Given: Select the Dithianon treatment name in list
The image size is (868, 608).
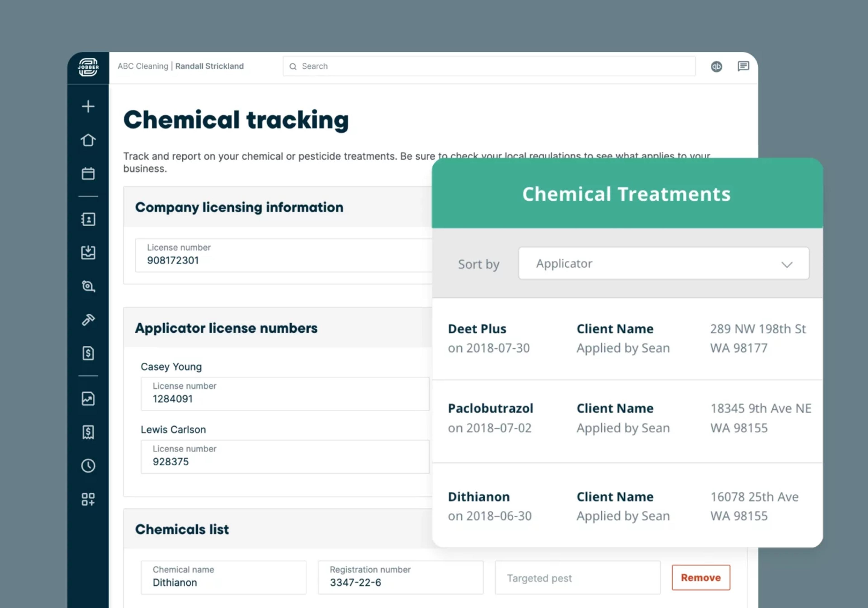Looking at the screenshot, I should click(479, 497).
